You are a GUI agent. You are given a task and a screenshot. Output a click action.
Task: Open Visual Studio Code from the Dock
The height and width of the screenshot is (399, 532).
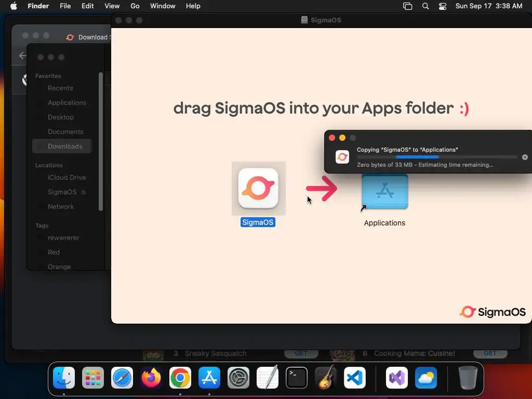pyautogui.click(x=354, y=378)
